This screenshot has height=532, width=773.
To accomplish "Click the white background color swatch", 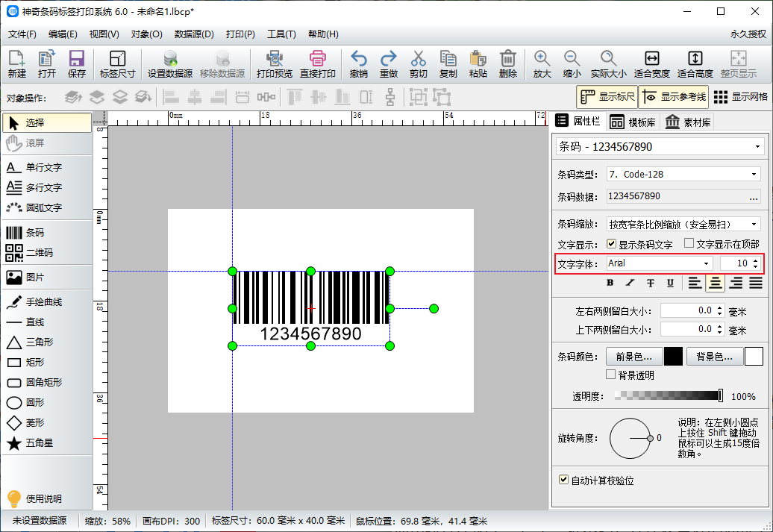I will pyautogui.click(x=754, y=357).
